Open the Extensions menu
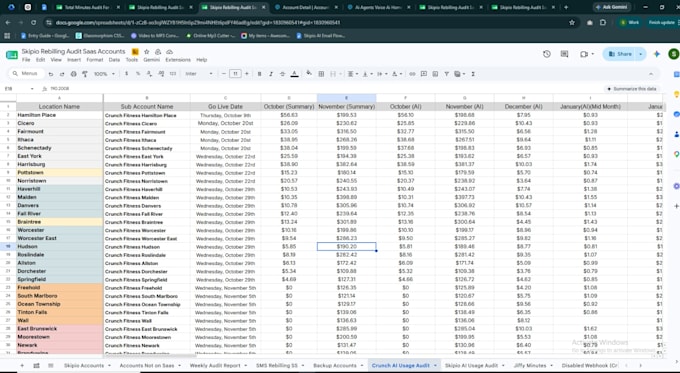 [178, 60]
